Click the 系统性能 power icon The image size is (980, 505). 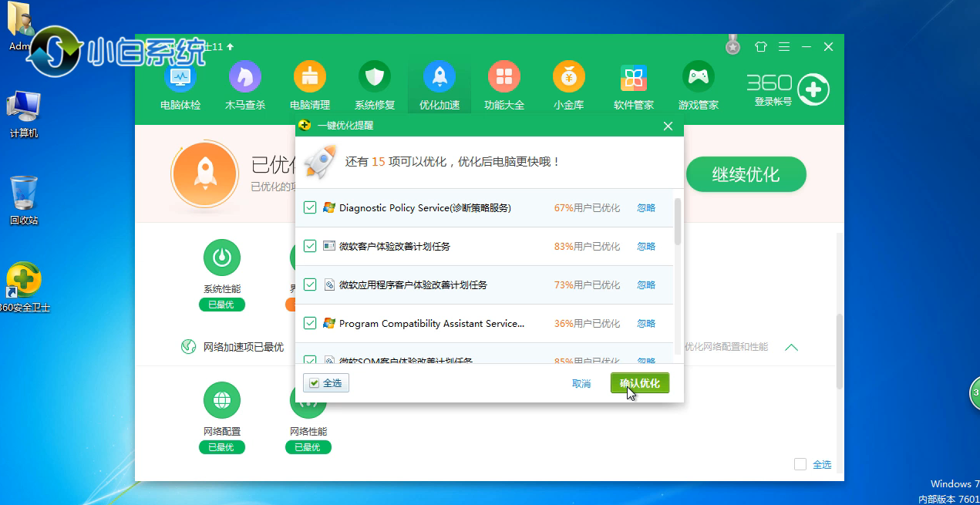(x=222, y=258)
